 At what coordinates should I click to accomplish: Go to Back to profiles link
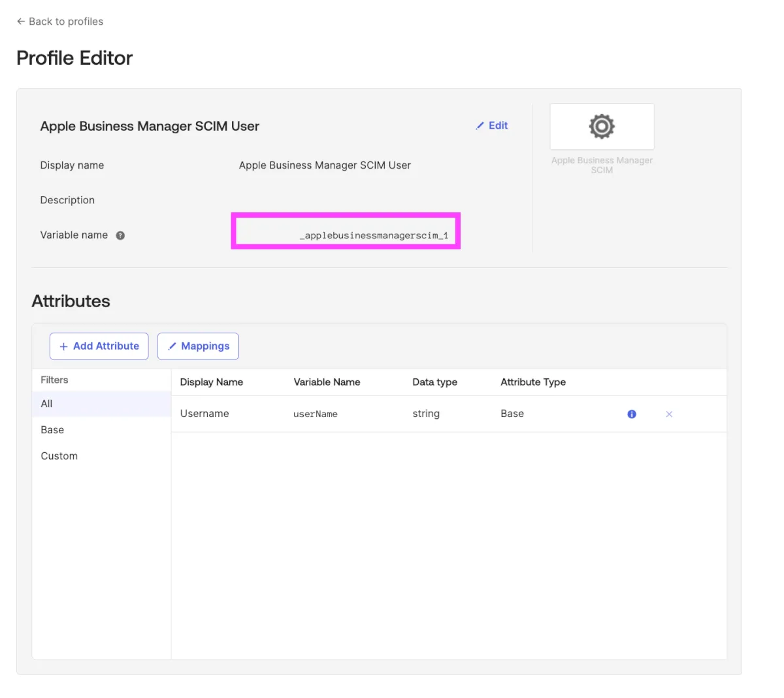click(x=65, y=22)
